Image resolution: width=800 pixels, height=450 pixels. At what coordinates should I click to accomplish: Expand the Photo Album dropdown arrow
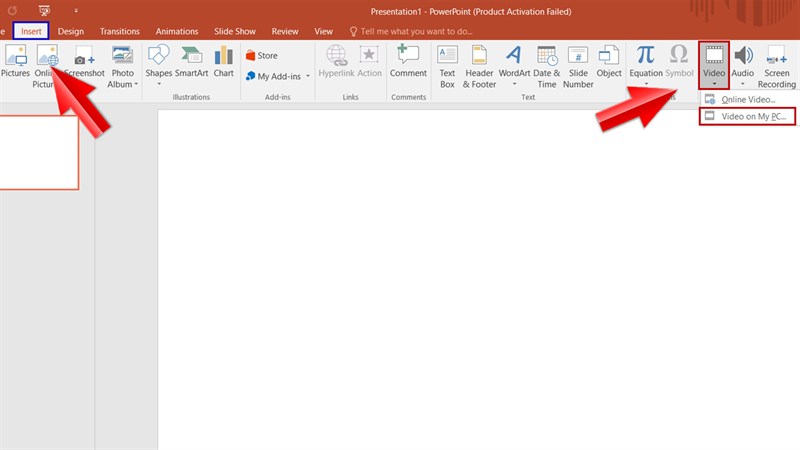[x=136, y=84]
